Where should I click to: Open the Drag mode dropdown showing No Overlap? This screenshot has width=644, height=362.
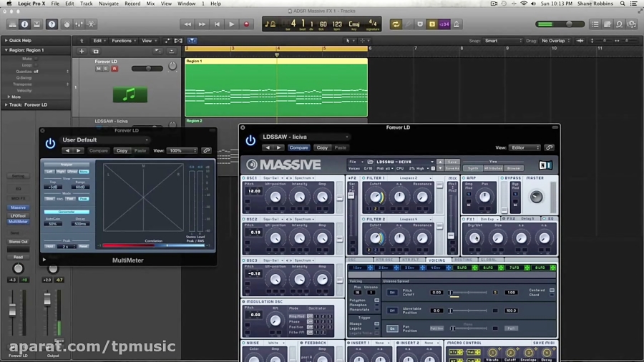tap(557, 41)
